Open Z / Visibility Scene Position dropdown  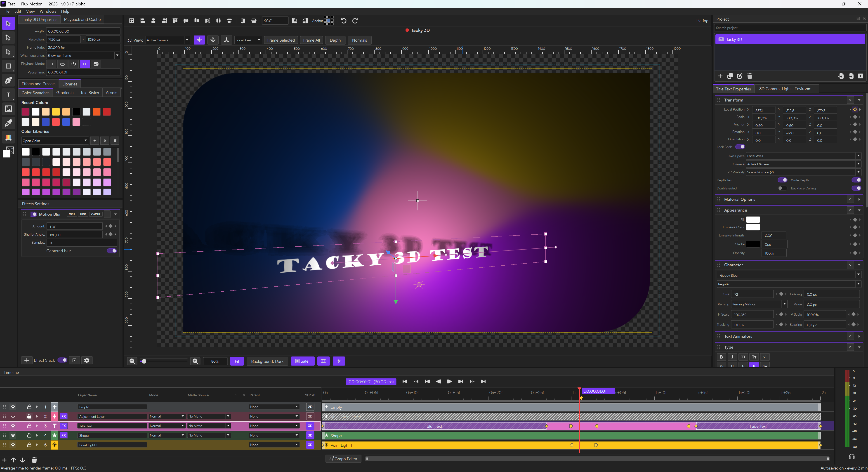tap(803, 172)
